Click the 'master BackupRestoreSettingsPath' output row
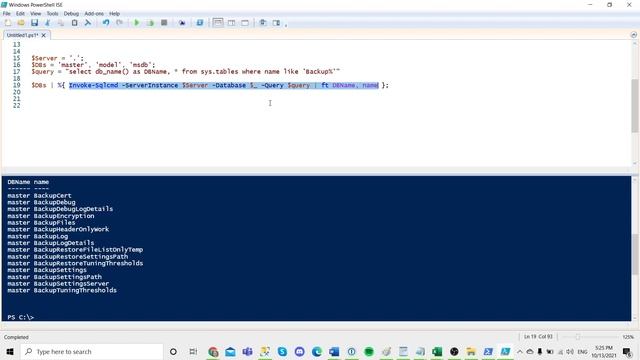 coord(68,256)
